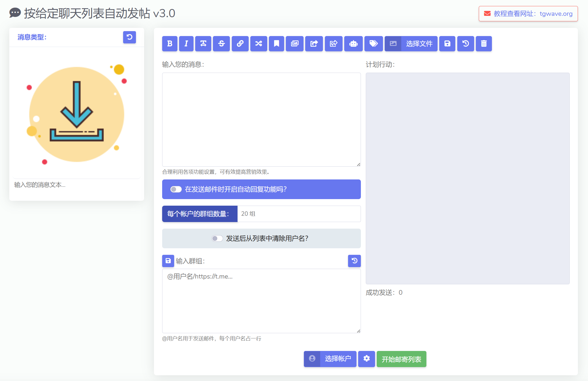
Task: Click the groups per account number field
Action: pyautogui.click(x=299, y=214)
